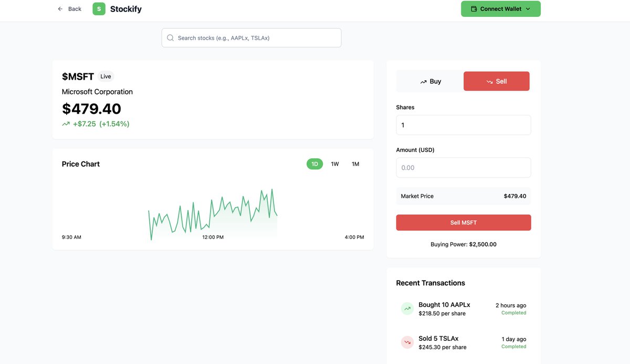Image resolution: width=630 pixels, height=364 pixels.
Task: Click the Recent Transactions heading
Action: [x=430, y=283]
